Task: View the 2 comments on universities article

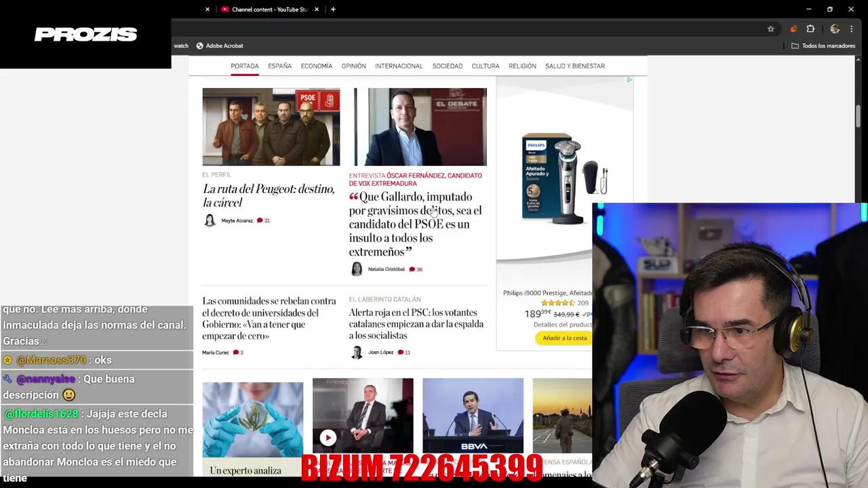Action: click(x=238, y=352)
